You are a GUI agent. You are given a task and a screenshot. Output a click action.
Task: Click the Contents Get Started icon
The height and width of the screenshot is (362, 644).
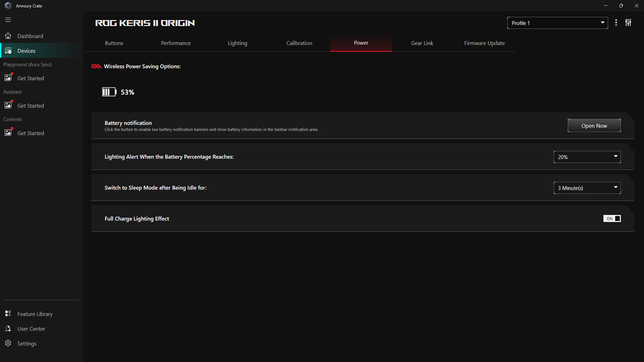click(8, 133)
